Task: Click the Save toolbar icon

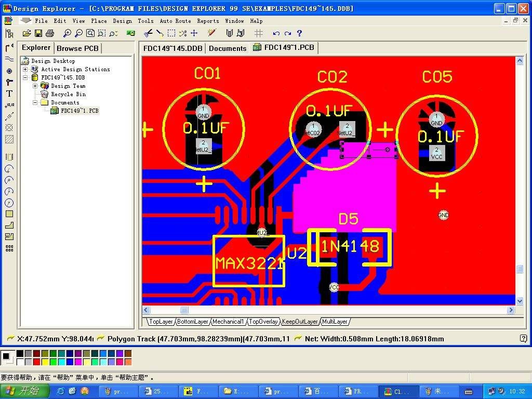Action: pyautogui.click(x=38, y=33)
